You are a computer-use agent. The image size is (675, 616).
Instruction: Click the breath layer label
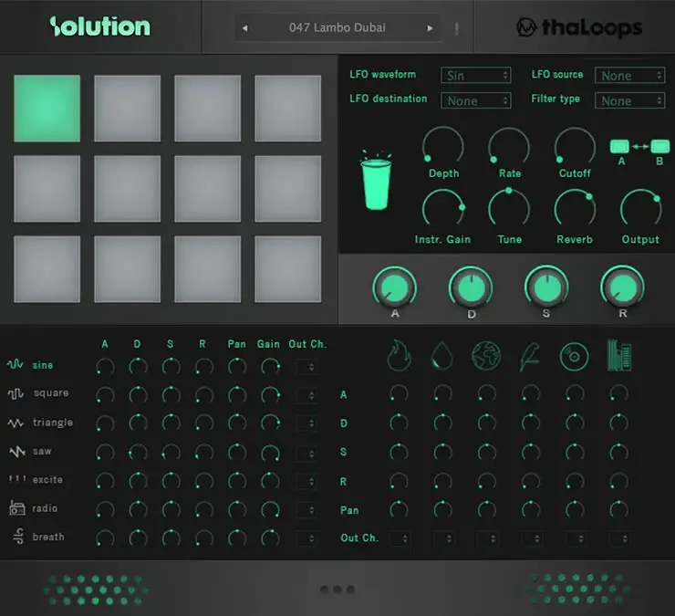48,537
